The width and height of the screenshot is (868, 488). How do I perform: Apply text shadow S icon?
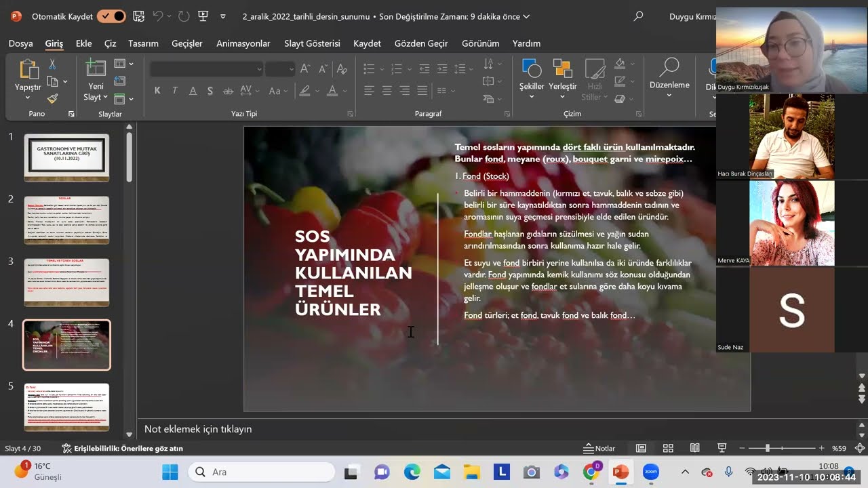210,91
